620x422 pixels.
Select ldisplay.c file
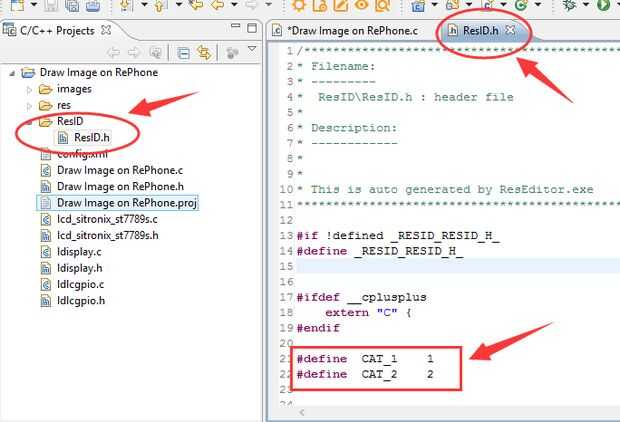click(79, 252)
